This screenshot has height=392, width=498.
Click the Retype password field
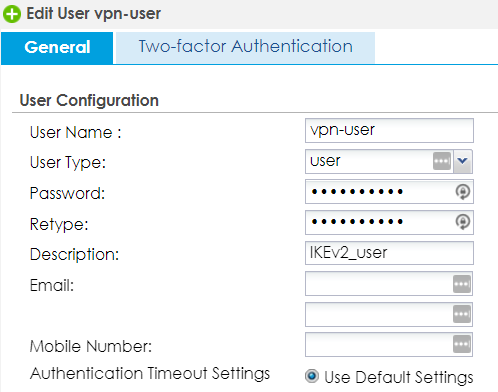(389, 222)
